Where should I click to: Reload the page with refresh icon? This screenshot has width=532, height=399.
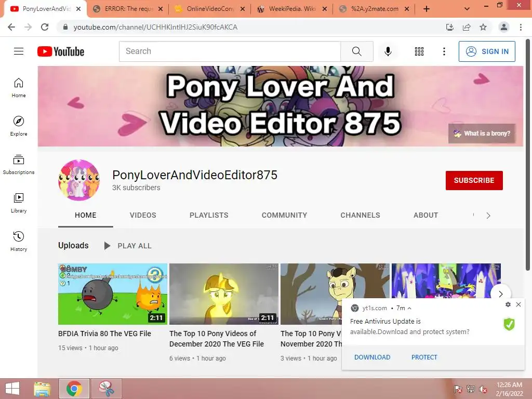tap(45, 27)
